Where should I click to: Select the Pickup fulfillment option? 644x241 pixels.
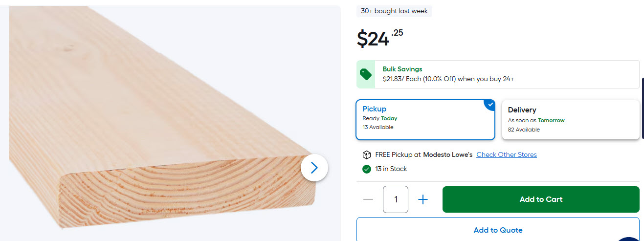[x=425, y=120]
